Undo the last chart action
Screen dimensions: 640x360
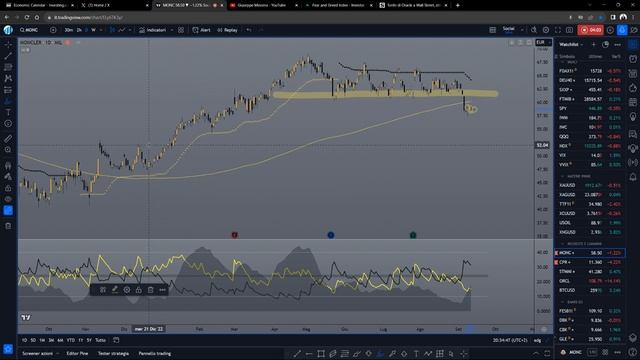coord(249,30)
